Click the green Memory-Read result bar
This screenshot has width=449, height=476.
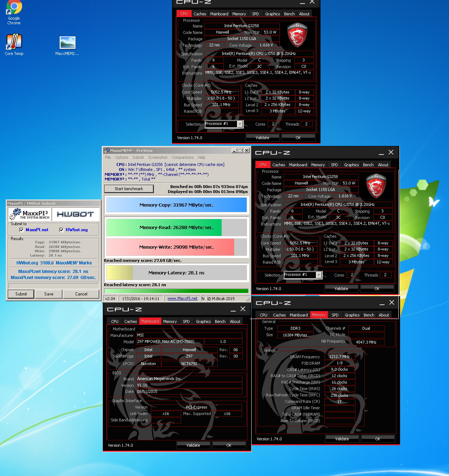point(176,227)
